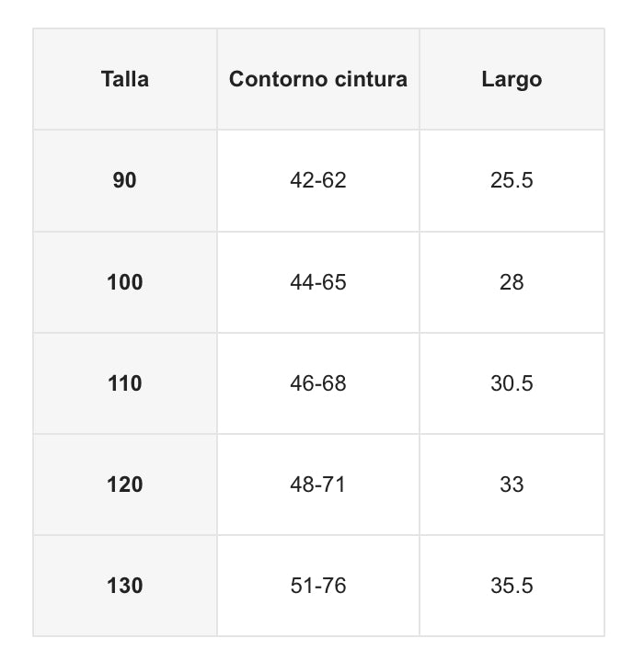Select the size 100 row label
Image resolution: width=644 pixels, height=650 pixels.
pyautogui.click(x=125, y=281)
